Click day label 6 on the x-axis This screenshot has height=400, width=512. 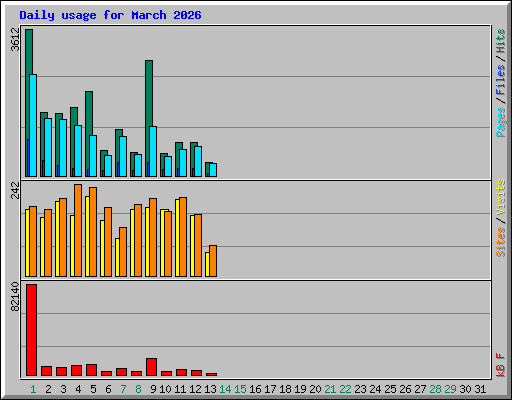[x=108, y=389]
